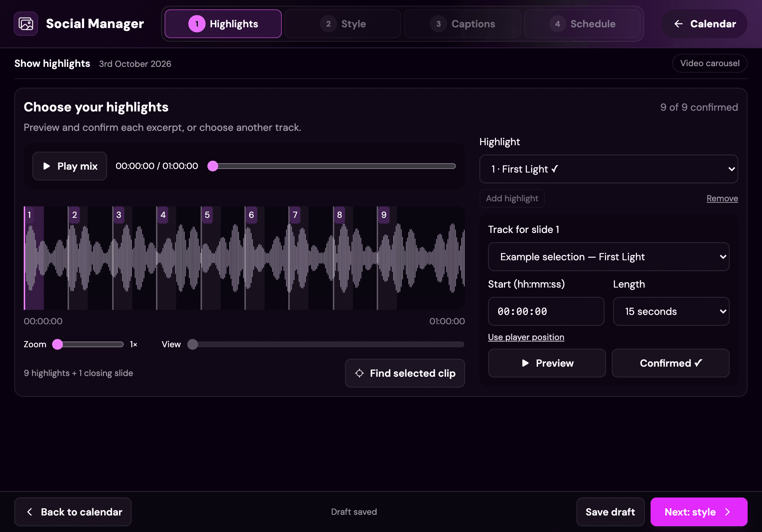The width and height of the screenshot is (762, 532).
Task: Select highlight marker 4 on waveform
Action: [x=163, y=215]
